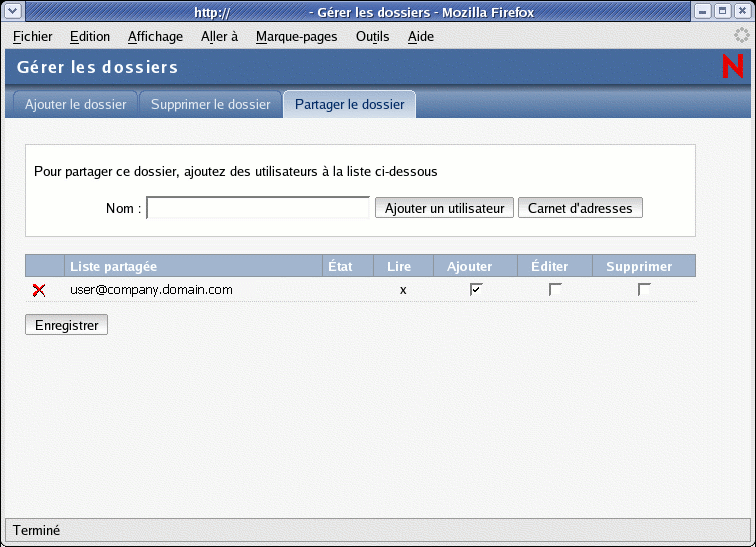
Task: Open the Carnet d'adresses button
Action: click(x=580, y=208)
